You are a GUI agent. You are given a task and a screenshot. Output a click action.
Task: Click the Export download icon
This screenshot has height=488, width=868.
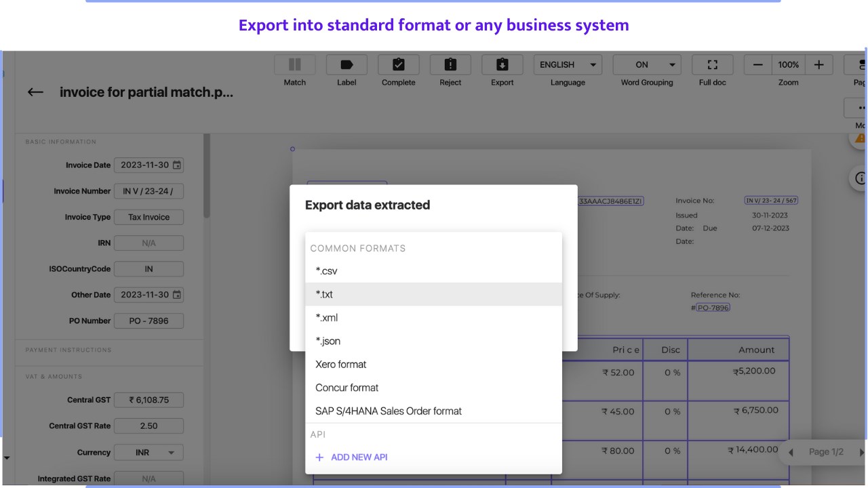point(502,64)
